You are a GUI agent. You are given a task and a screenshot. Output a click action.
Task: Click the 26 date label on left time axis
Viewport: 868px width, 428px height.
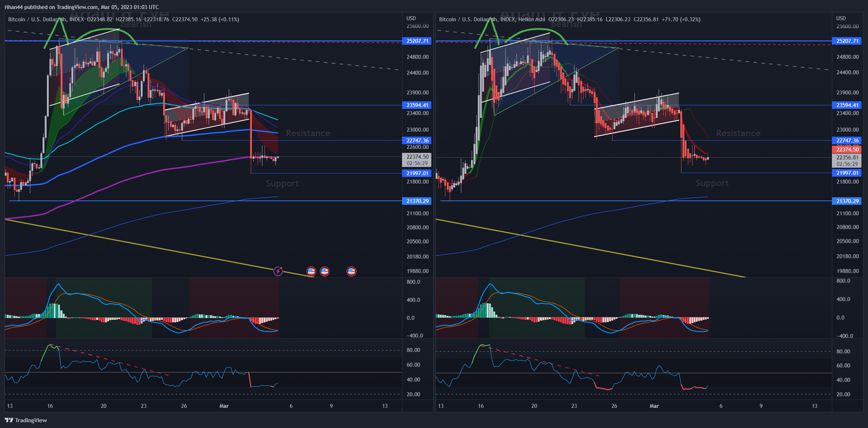(184, 406)
